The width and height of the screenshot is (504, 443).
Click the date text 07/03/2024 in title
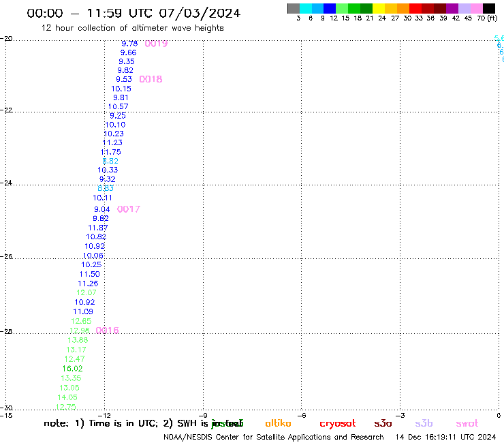coord(200,14)
